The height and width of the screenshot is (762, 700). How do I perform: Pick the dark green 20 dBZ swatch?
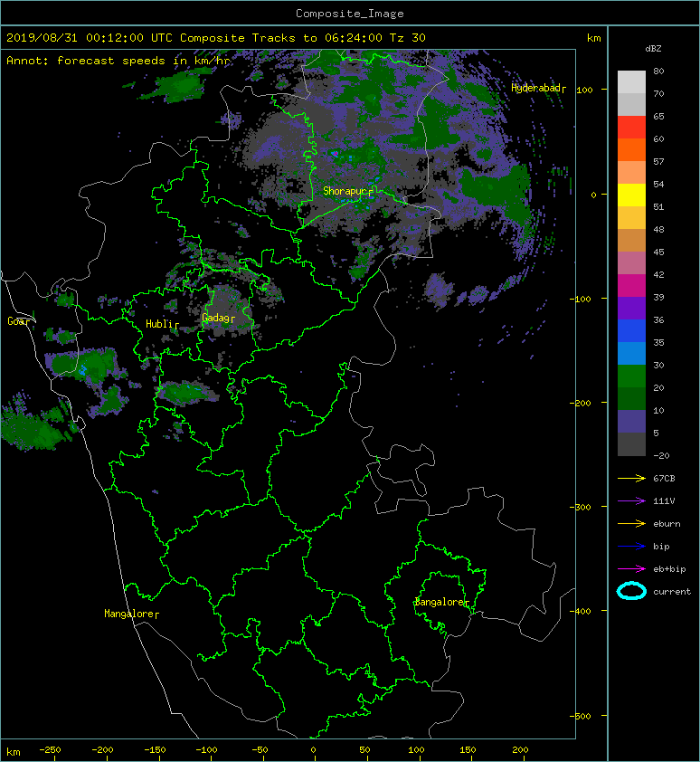click(631, 398)
